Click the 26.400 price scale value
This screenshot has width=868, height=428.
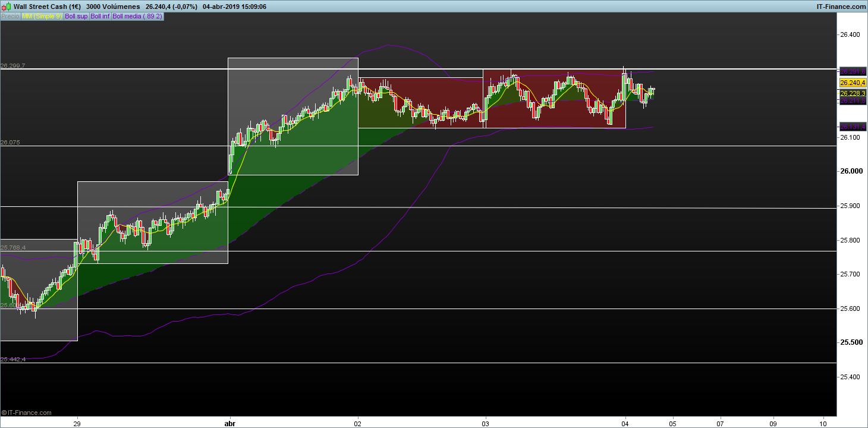(850, 34)
